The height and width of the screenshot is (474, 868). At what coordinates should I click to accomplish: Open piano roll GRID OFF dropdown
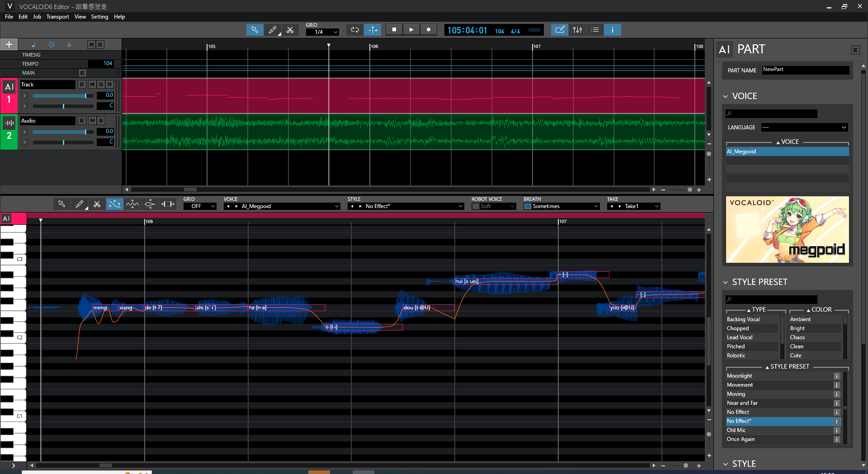click(200, 206)
